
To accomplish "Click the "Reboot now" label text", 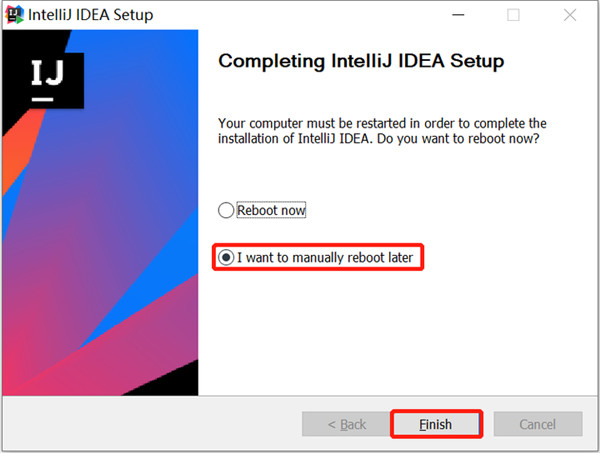I will coord(271,211).
